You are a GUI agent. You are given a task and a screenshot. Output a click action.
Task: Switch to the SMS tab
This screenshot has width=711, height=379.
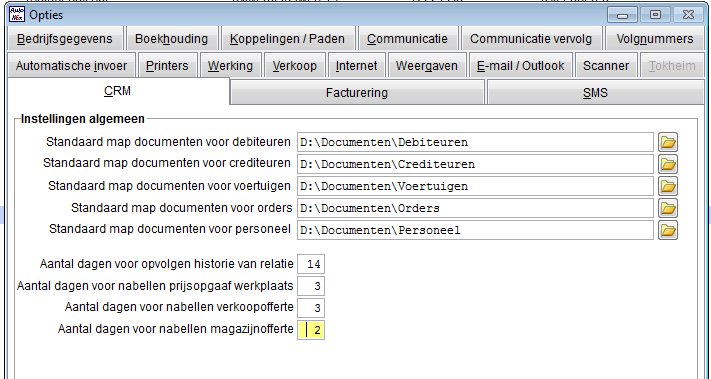tap(595, 93)
